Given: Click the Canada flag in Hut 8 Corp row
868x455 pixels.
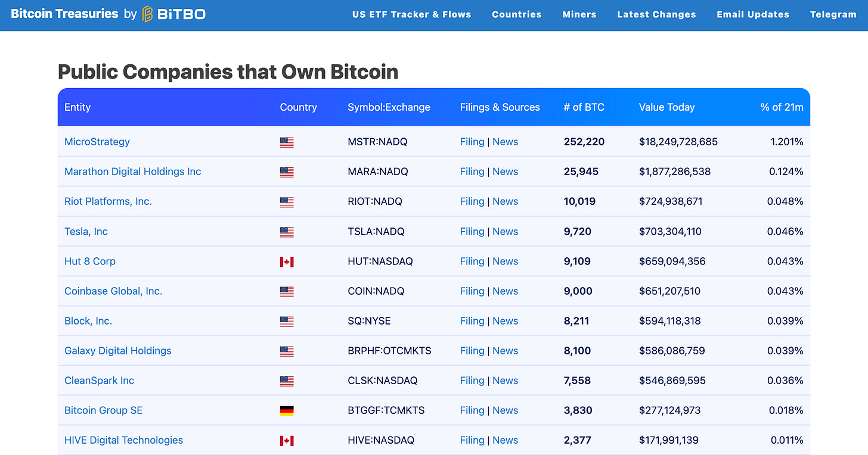Looking at the screenshot, I should 287,262.
